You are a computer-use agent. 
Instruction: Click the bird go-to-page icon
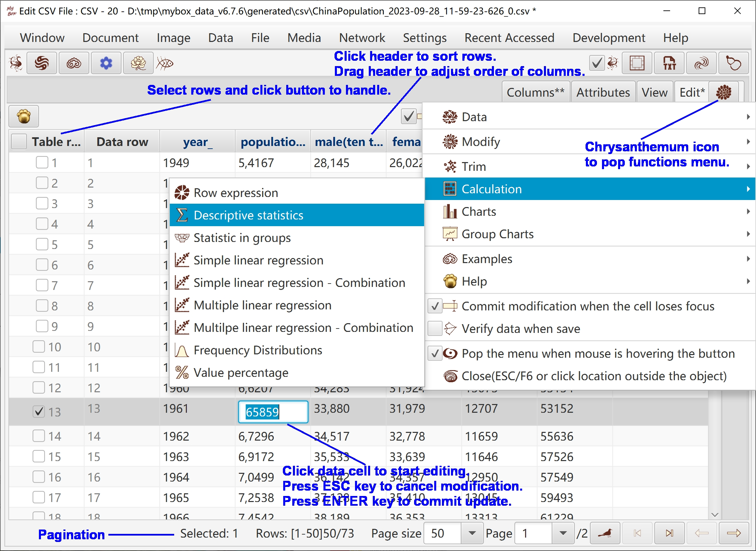(605, 533)
